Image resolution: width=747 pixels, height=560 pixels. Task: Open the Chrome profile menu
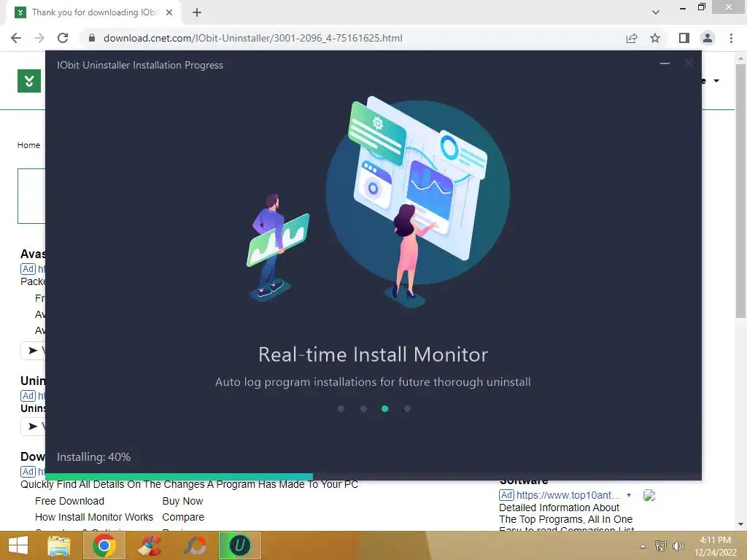708,38
